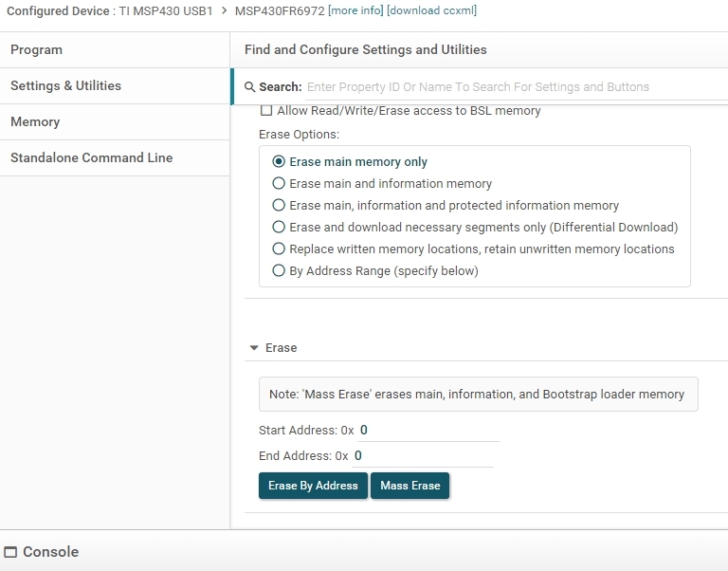Click the search magnifier icon
The width and height of the screenshot is (728, 571).
pyautogui.click(x=250, y=87)
